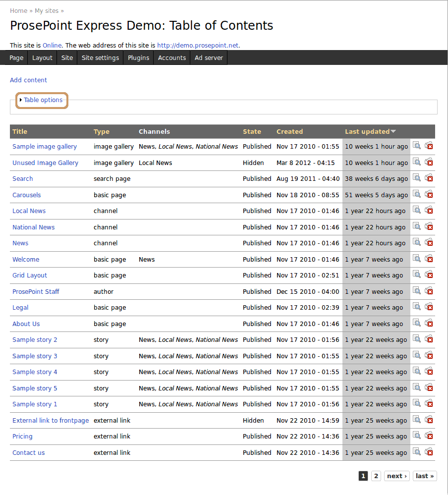
Task: Open the Layout menu
Action: pos(42,58)
